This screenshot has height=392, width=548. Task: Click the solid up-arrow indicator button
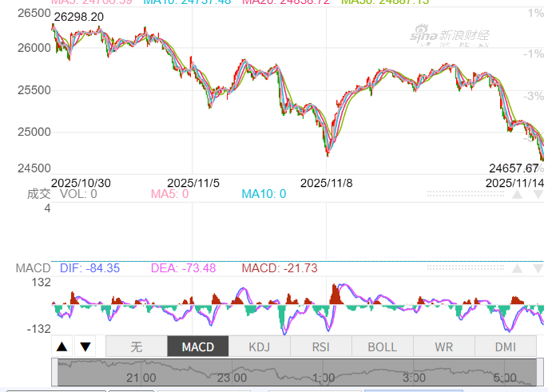pyautogui.click(x=62, y=346)
